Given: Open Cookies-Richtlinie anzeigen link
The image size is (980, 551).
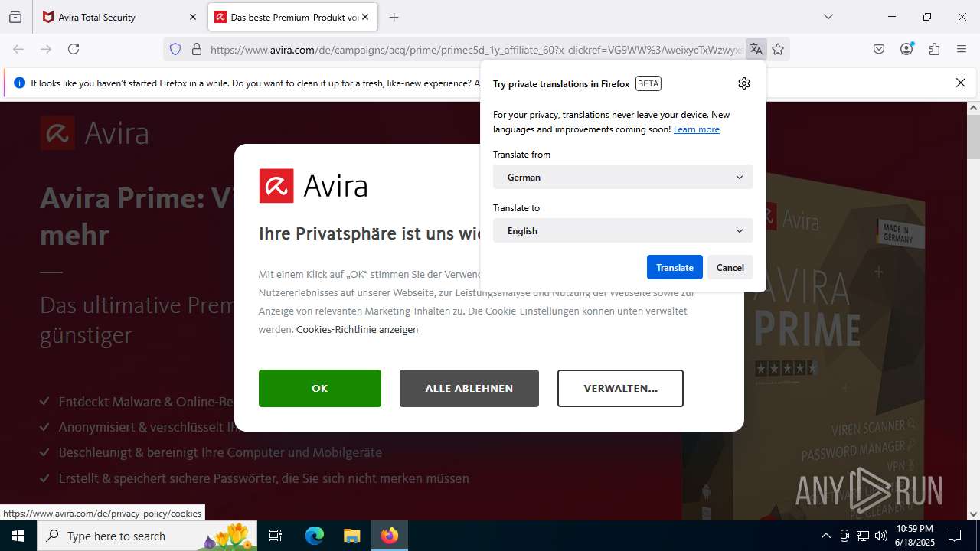Looking at the screenshot, I should click(x=357, y=329).
